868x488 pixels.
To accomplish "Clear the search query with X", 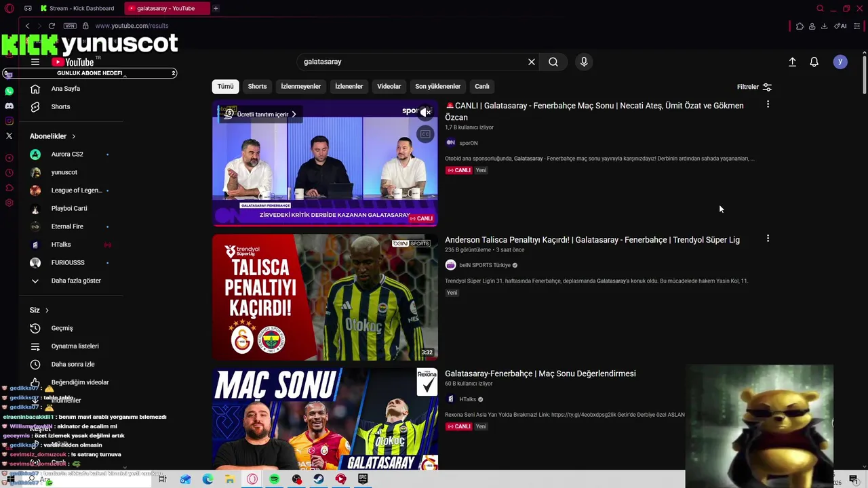I will [x=532, y=62].
